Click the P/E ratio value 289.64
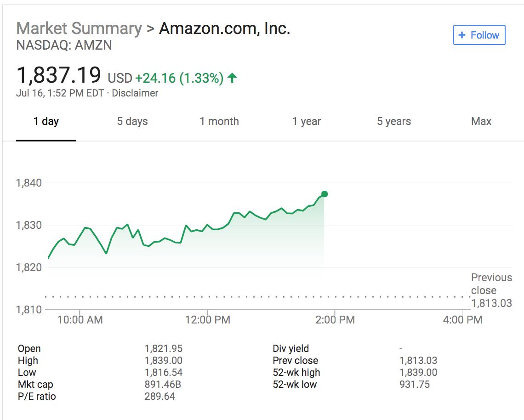The height and width of the screenshot is (420, 524). (160, 396)
